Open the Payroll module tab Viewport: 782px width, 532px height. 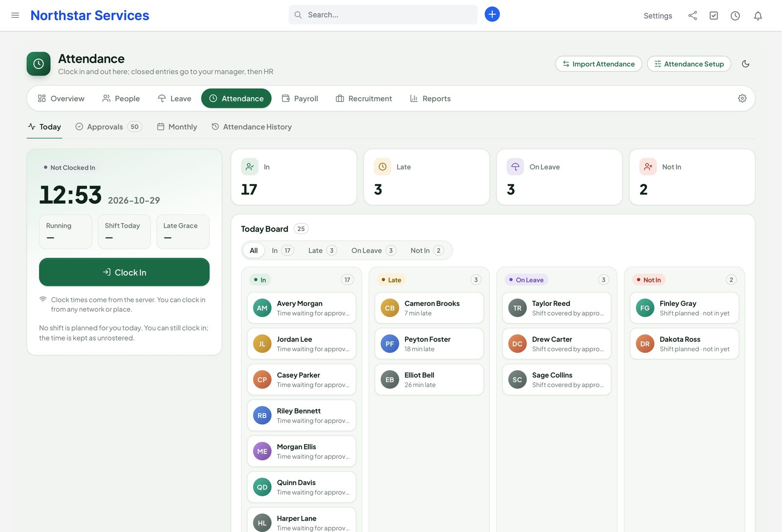pyautogui.click(x=300, y=98)
